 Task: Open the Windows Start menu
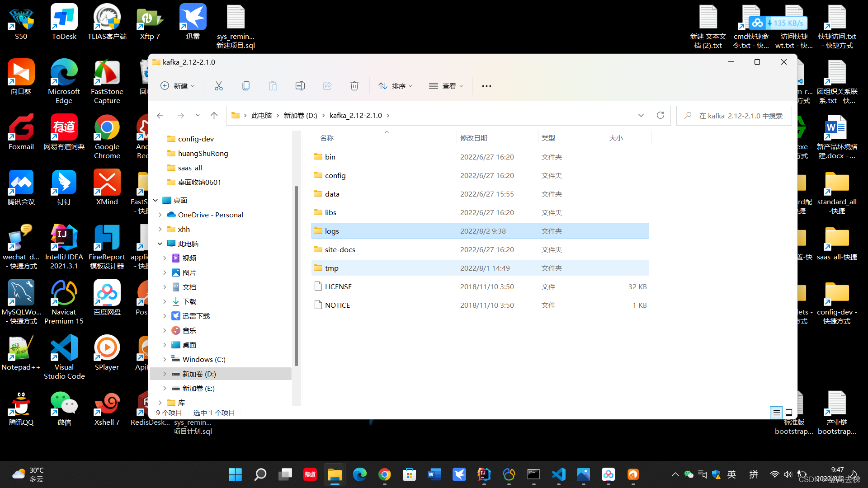coord(235,474)
